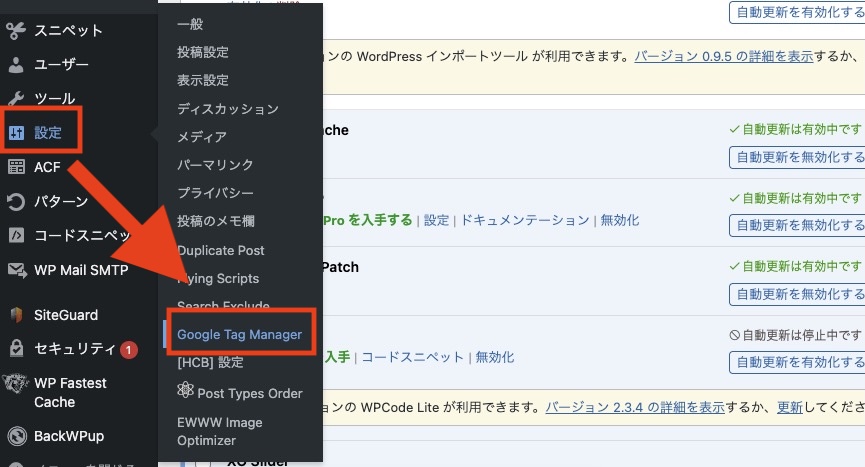This screenshot has height=467, width=865.
Task: Open Google Tag Manager settings submenu item
Action: (239, 334)
